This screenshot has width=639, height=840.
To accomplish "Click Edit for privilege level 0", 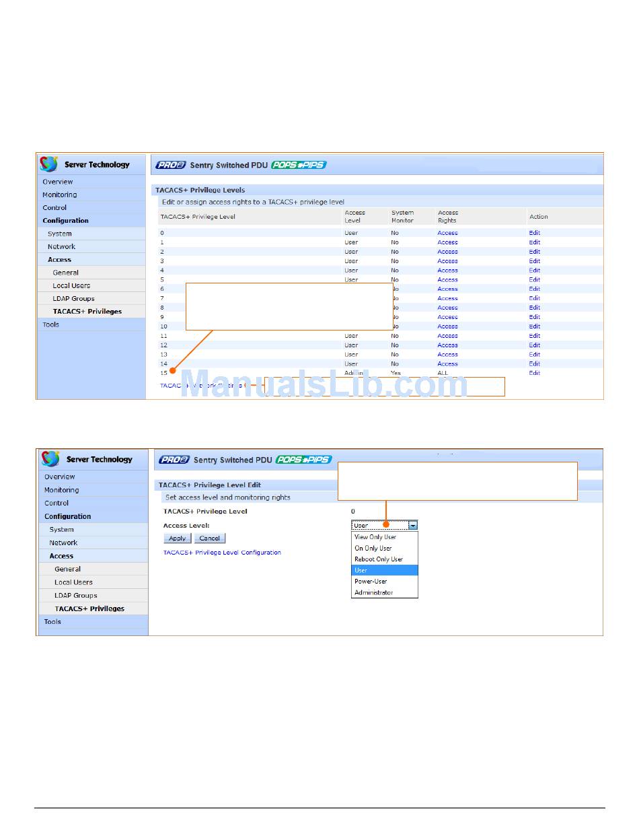I will tap(535, 233).
